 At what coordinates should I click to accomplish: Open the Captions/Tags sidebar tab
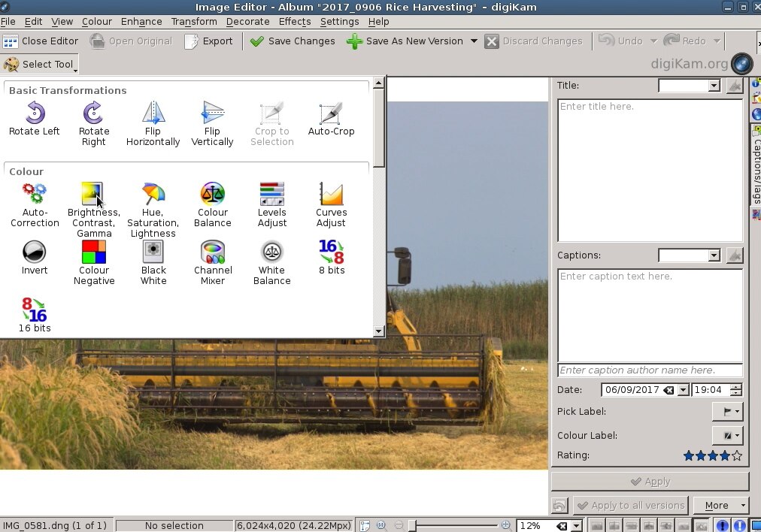(x=756, y=164)
